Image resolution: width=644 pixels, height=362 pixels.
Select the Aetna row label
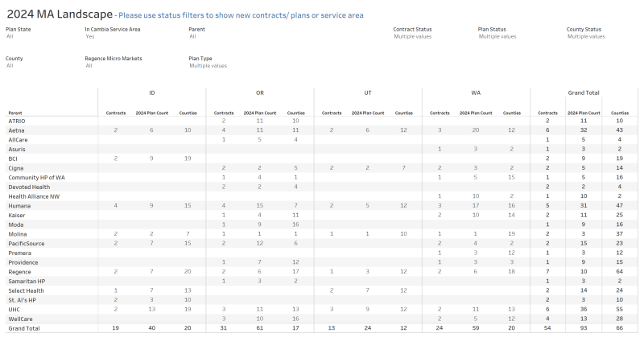[17, 130]
